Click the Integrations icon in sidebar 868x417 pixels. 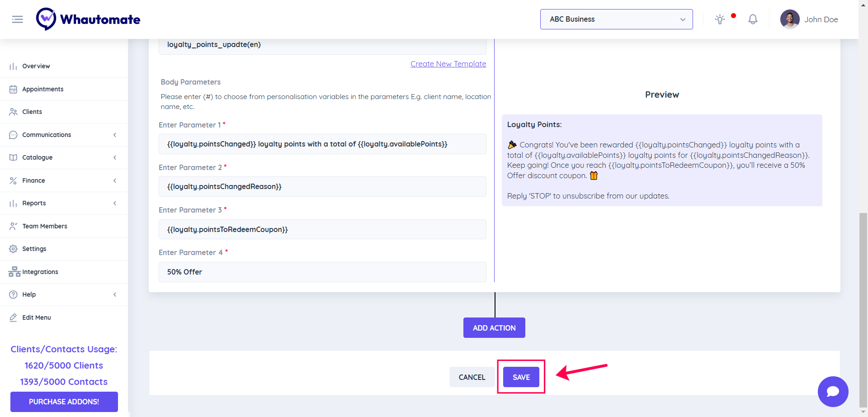pos(14,272)
